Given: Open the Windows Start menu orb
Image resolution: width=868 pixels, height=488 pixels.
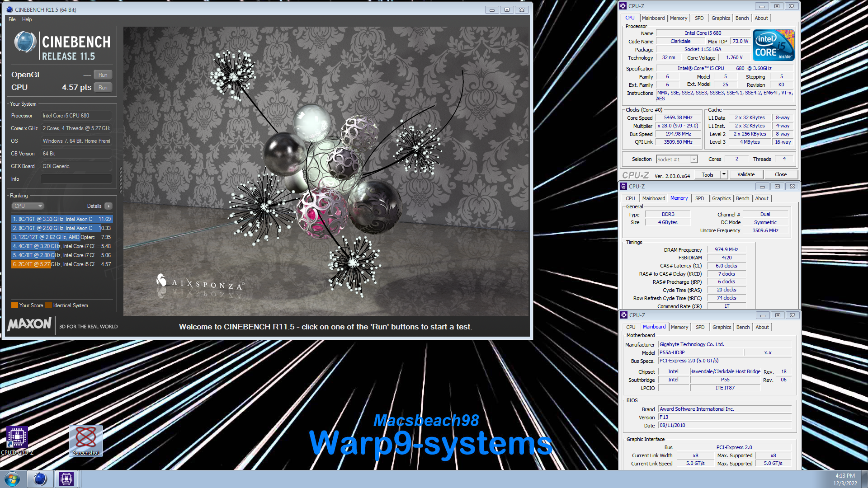Looking at the screenshot, I should pyautogui.click(x=12, y=479).
